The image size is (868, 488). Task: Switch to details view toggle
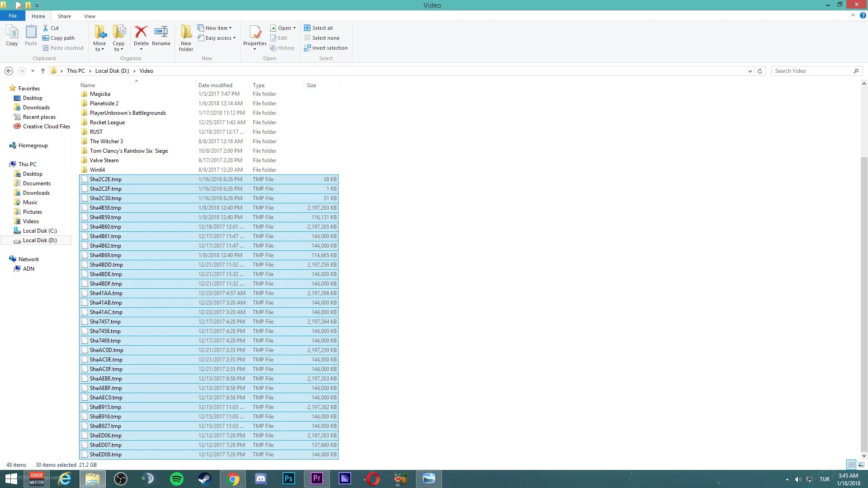click(x=851, y=465)
